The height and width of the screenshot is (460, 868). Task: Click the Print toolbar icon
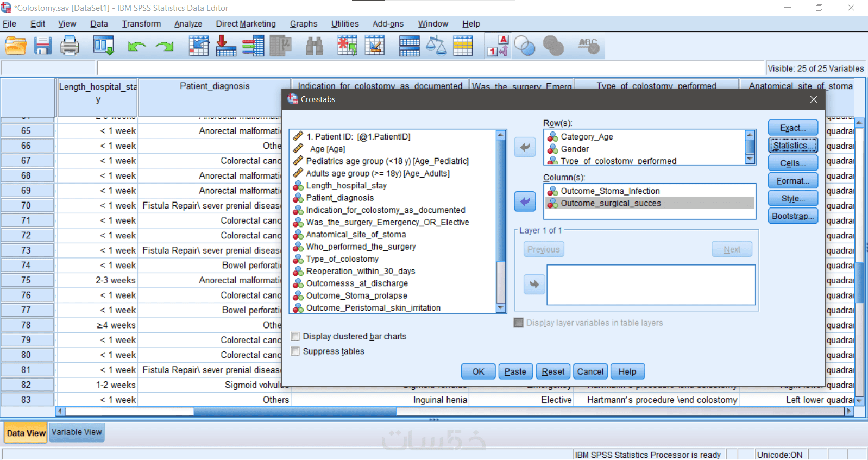click(x=70, y=46)
